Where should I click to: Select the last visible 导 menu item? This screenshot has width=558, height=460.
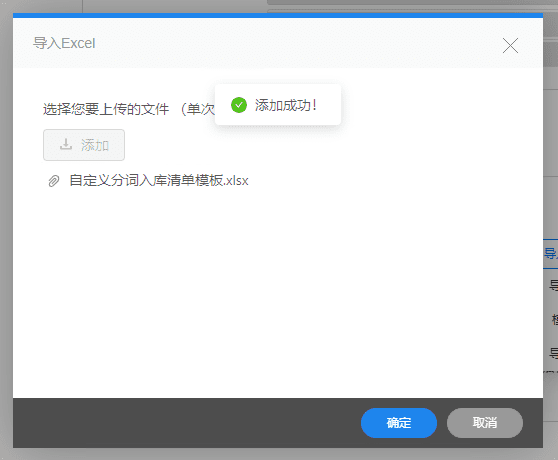(x=553, y=353)
